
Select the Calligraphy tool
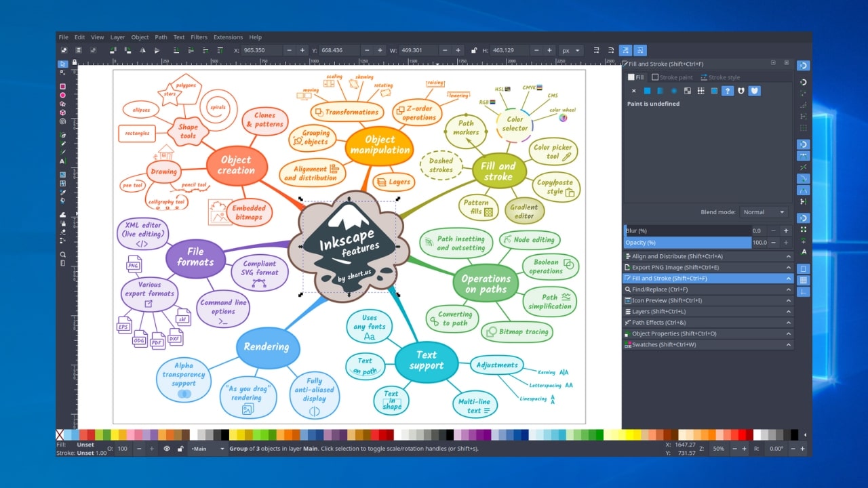(63, 152)
